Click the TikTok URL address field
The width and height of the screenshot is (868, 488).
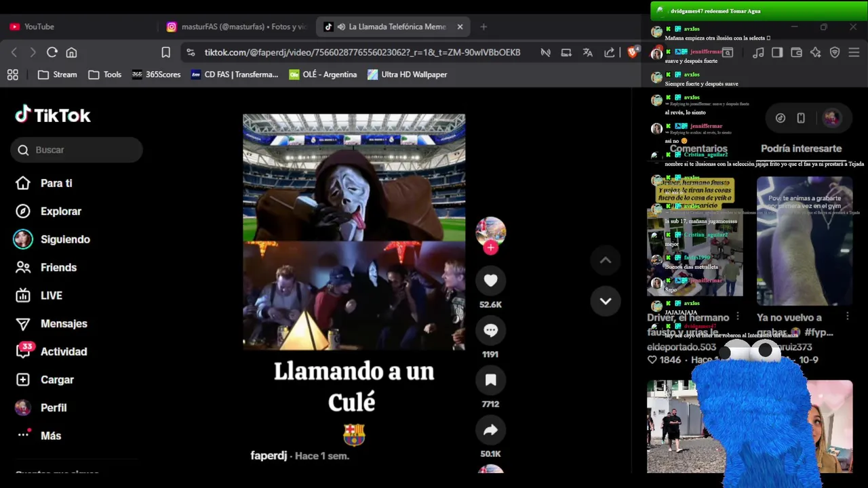point(362,52)
